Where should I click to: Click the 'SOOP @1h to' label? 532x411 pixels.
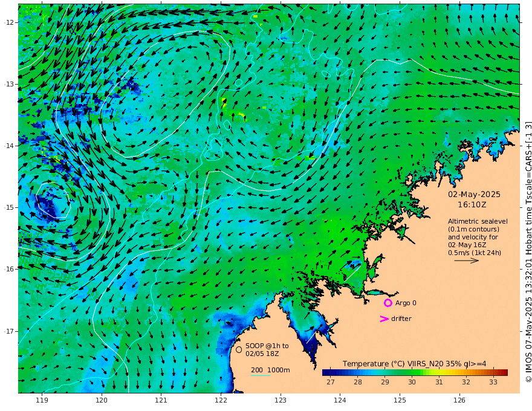[x=267, y=346]
